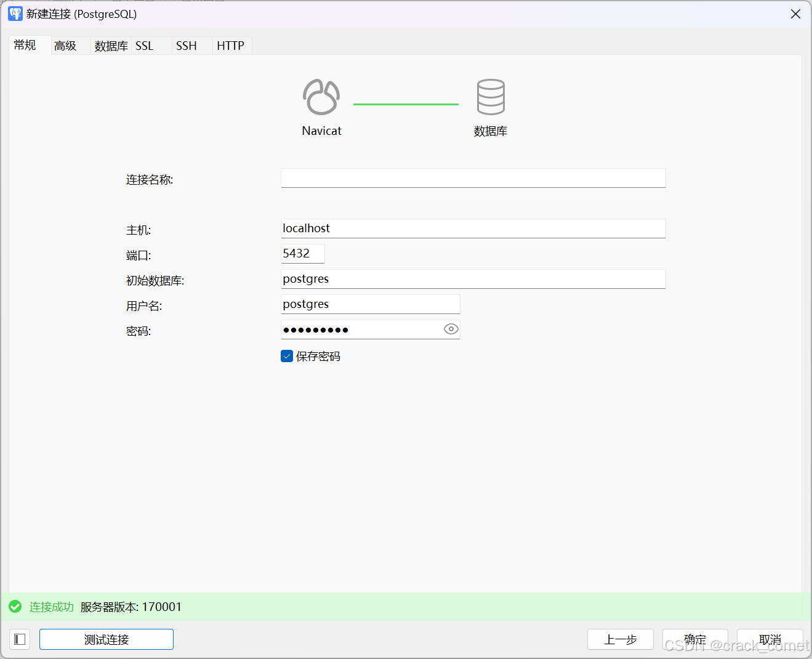Screen dimensions: 812x659
Task: Click the PostgreSQL elephant title icon
Action: click(15, 14)
